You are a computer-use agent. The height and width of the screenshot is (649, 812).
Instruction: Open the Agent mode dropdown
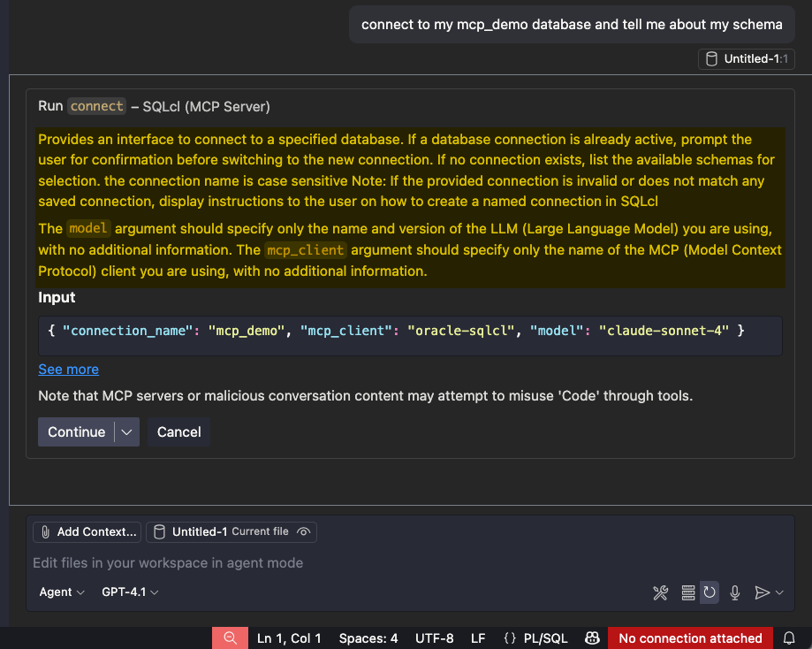(x=62, y=592)
